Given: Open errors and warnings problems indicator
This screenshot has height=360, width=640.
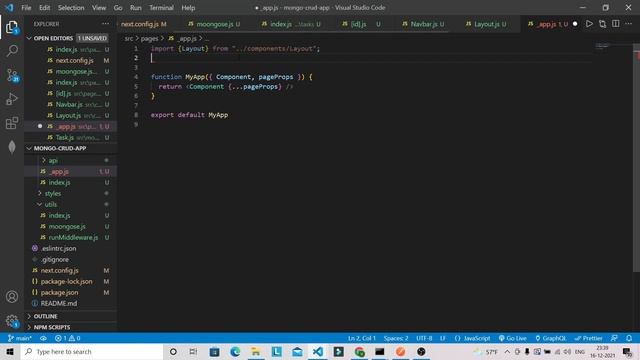Looking at the screenshot, I should click(68, 338).
